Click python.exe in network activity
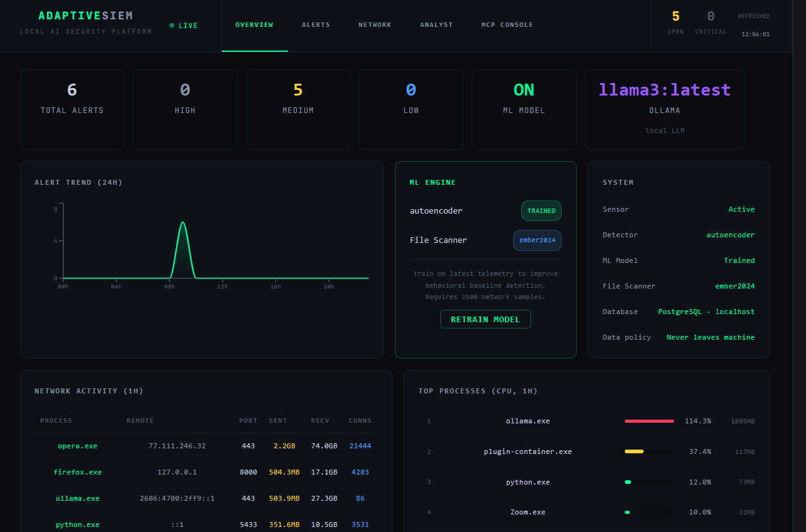Viewport: 806px width, 532px height. pos(77,525)
